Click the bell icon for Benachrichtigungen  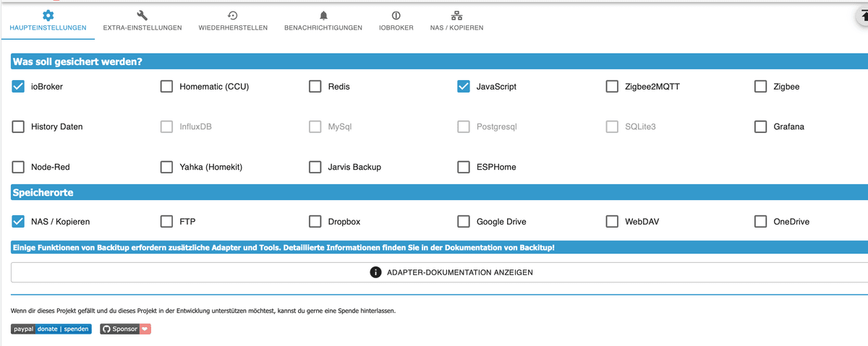(323, 15)
